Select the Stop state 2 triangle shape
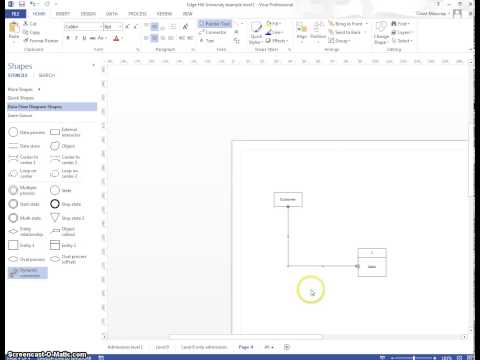This screenshot has width=480, height=360. point(67,218)
